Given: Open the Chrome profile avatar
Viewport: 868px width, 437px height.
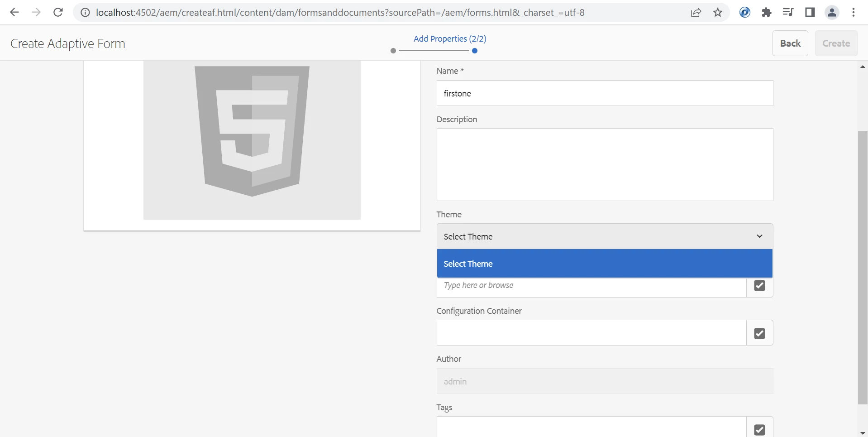Looking at the screenshot, I should pyautogui.click(x=832, y=13).
